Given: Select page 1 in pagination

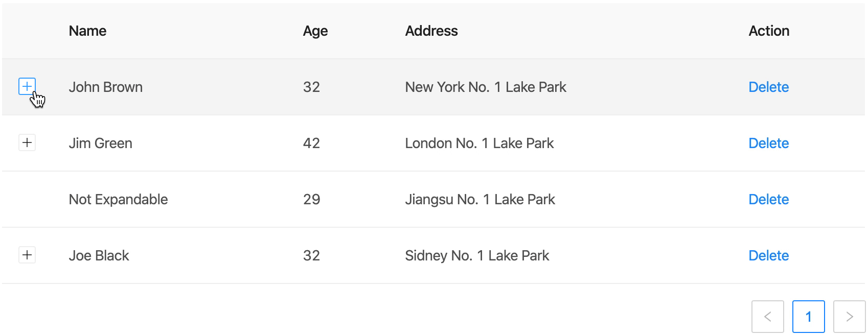Looking at the screenshot, I should (808, 317).
